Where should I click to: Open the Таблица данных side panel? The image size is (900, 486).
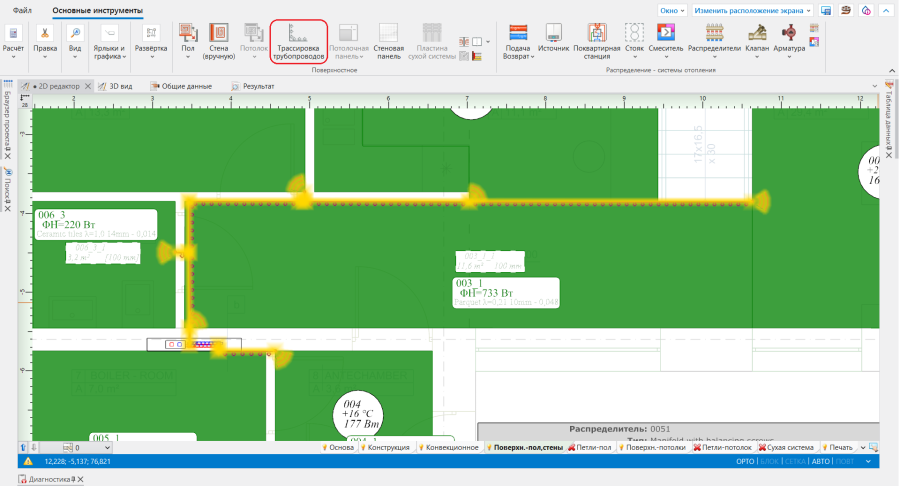coord(889,119)
